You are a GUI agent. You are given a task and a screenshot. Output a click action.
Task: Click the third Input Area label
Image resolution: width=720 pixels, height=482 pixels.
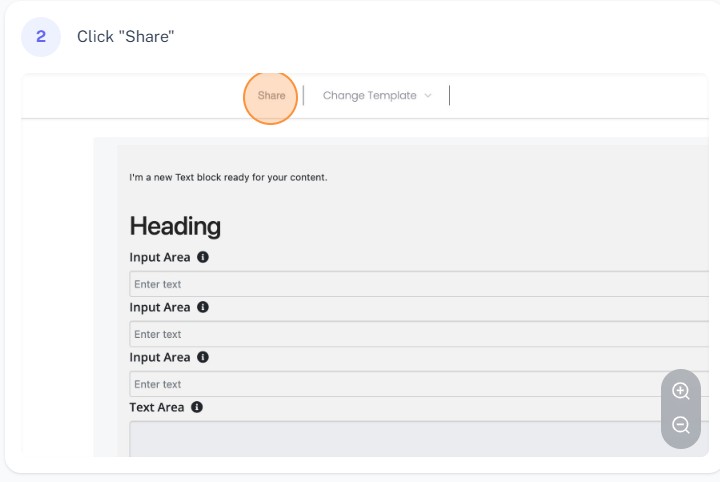tap(160, 357)
